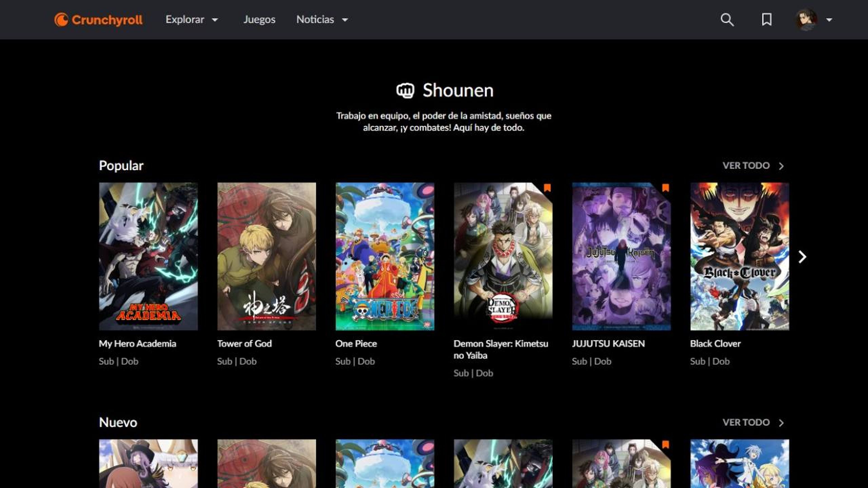
Task: Advance the Popular carousel with right arrow
Action: tap(802, 257)
